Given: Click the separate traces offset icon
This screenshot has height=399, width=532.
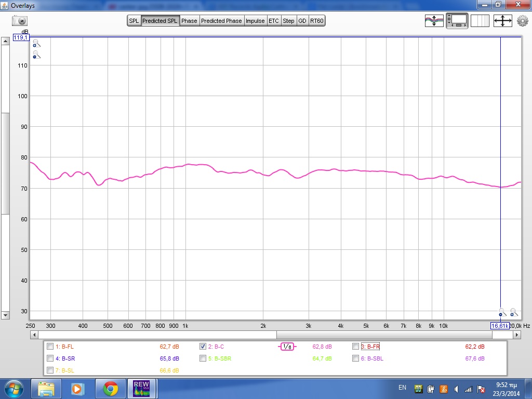Looking at the screenshot, I should click(434, 21).
